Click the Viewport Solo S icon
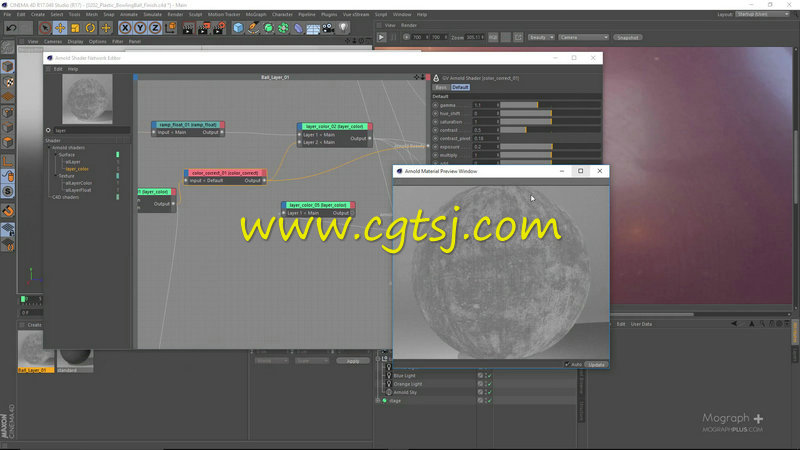 coord(8,191)
